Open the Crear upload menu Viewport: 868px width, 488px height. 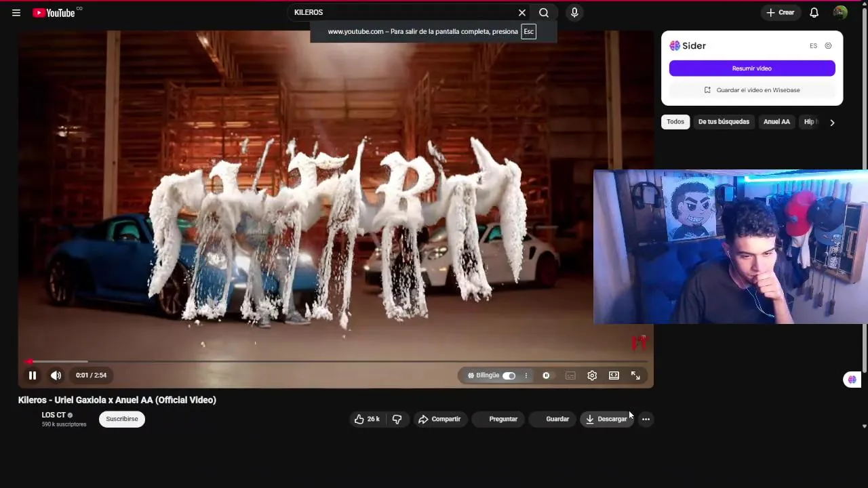[781, 12]
